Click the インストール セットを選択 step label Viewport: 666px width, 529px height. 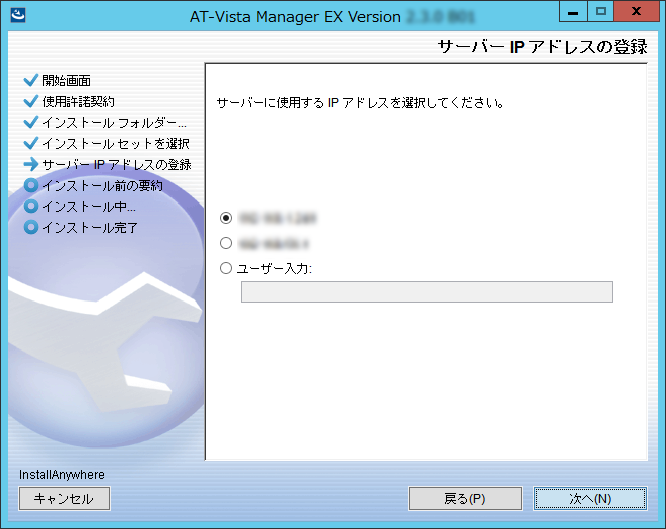(116, 144)
